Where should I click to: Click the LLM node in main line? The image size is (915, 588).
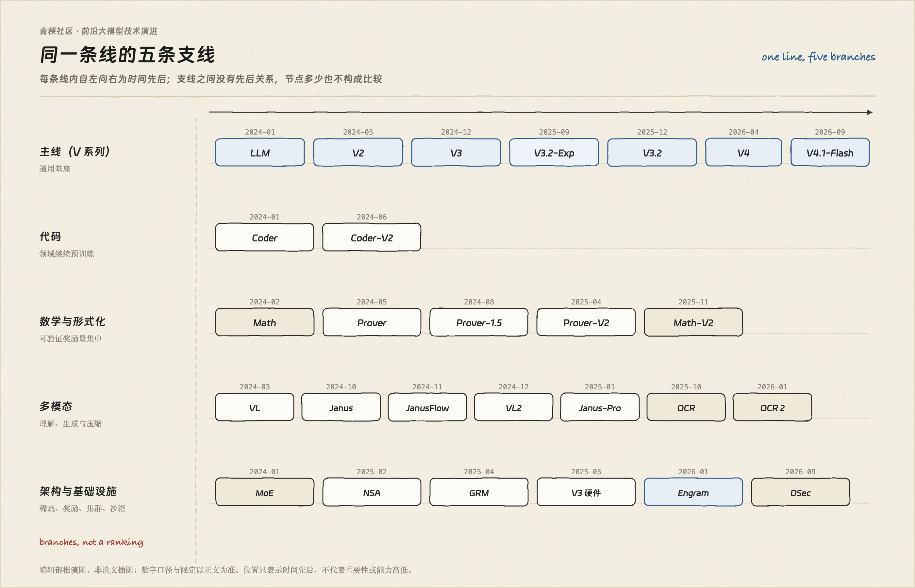pos(260,152)
